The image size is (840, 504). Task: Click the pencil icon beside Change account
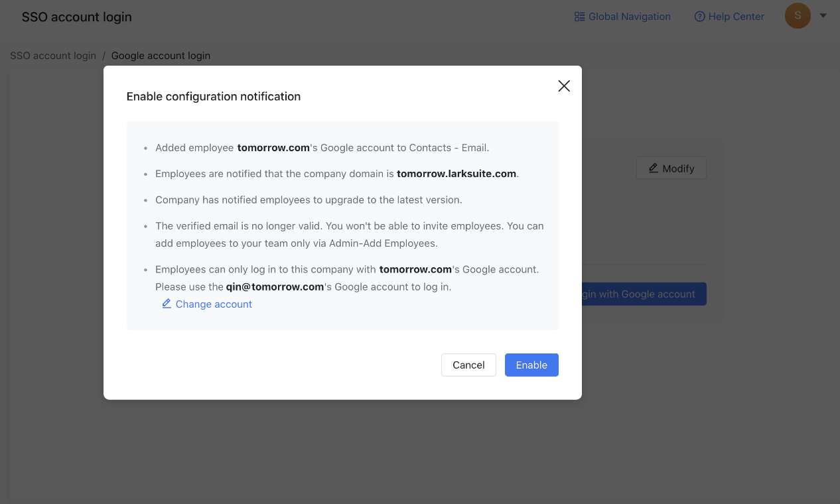click(167, 304)
